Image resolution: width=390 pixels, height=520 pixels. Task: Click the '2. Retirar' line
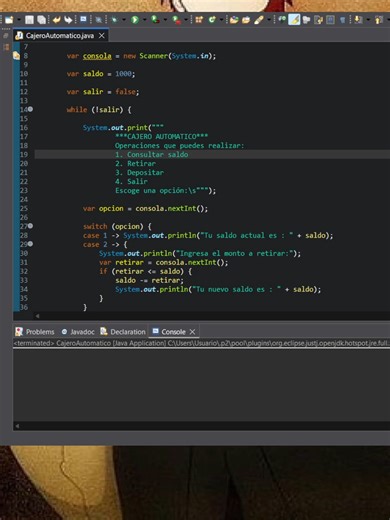tap(135, 163)
